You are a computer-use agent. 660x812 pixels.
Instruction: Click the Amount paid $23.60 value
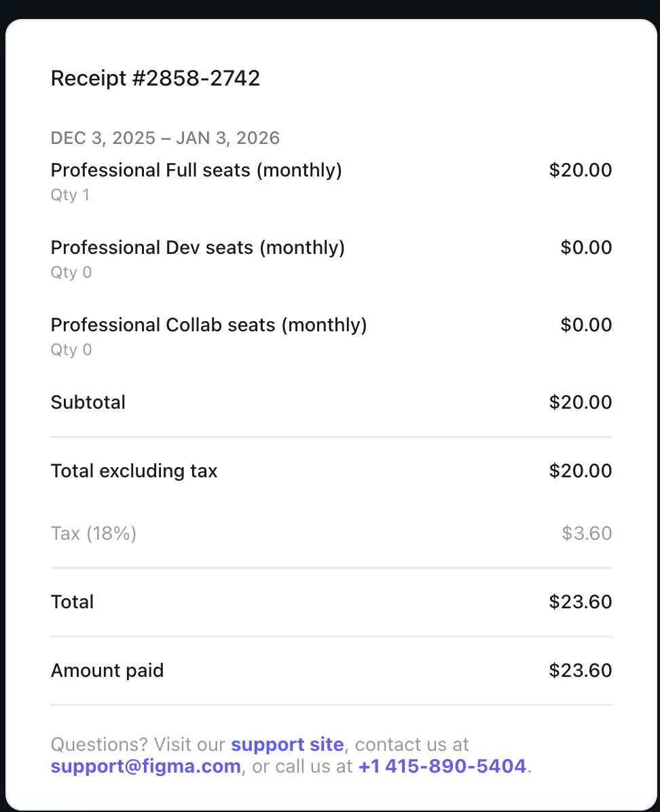point(581,671)
